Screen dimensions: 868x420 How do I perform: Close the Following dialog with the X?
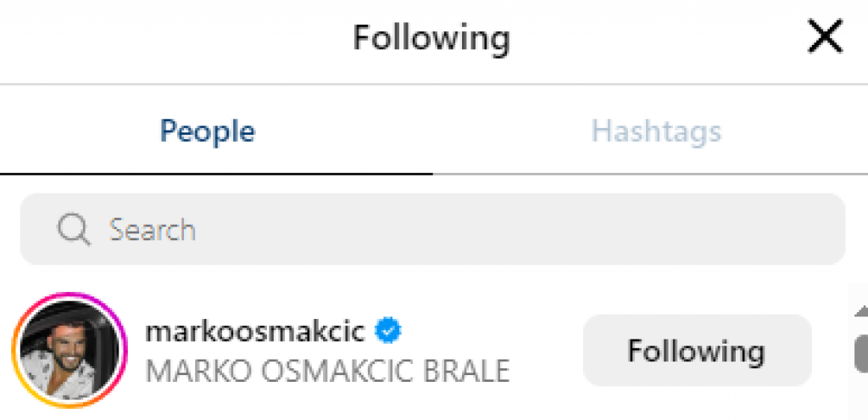coord(824,37)
